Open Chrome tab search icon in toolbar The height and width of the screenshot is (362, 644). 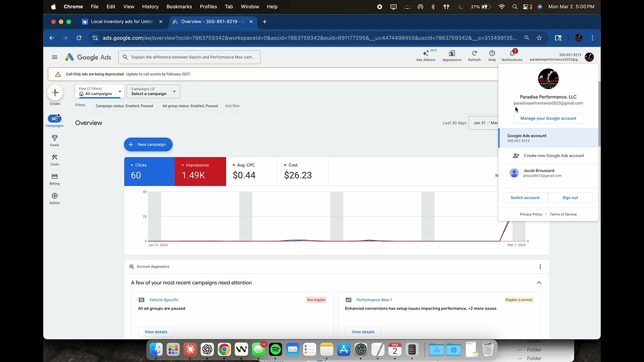click(558, 38)
